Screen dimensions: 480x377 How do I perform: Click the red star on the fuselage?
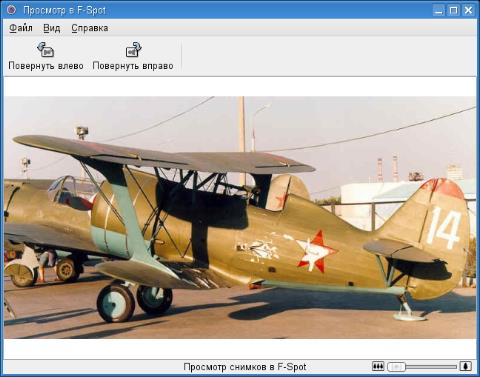click(x=316, y=251)
